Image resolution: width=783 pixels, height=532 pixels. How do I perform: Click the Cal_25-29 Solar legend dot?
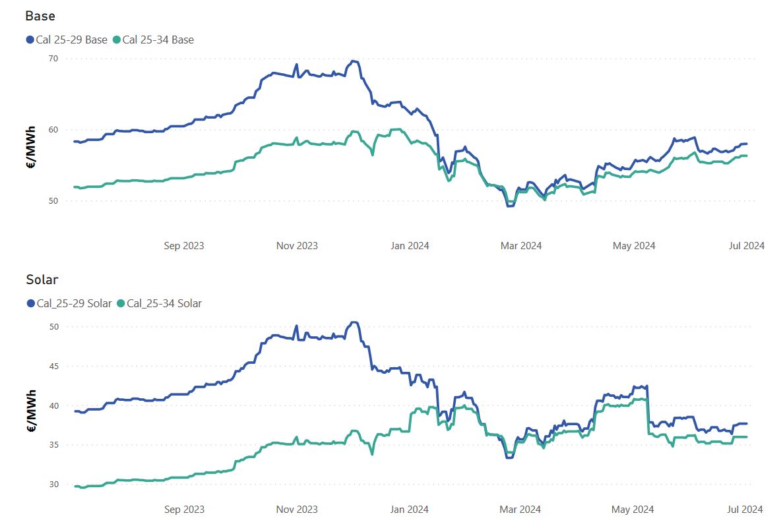coord(31,303)
